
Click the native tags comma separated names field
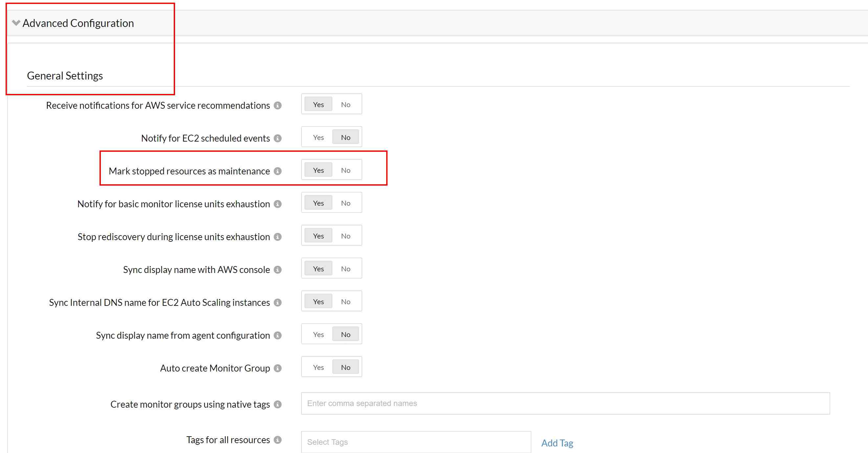565,403
